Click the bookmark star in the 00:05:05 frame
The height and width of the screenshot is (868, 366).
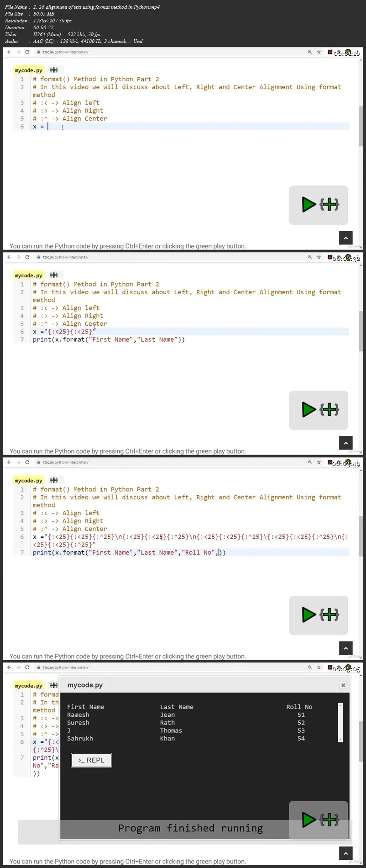tap(319, 667)
